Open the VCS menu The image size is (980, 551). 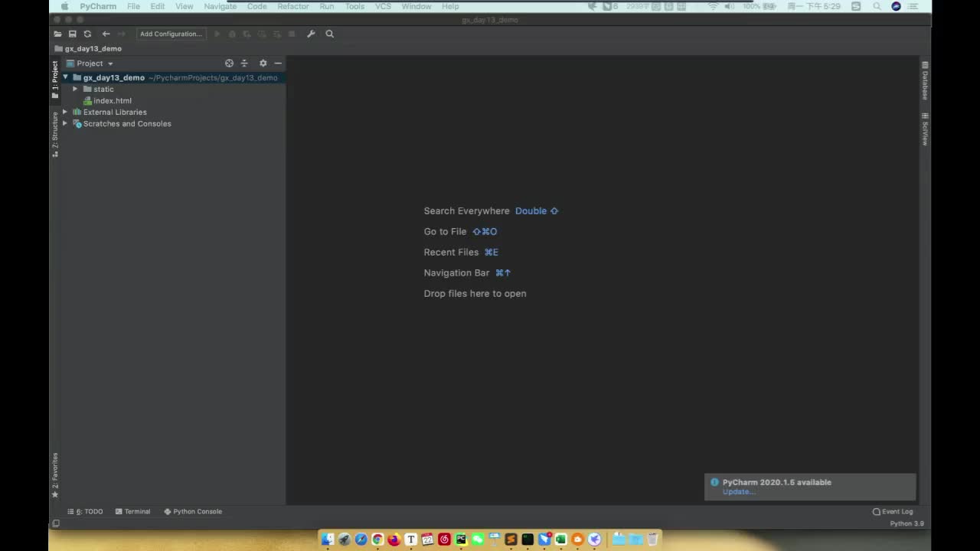[384, 6]
